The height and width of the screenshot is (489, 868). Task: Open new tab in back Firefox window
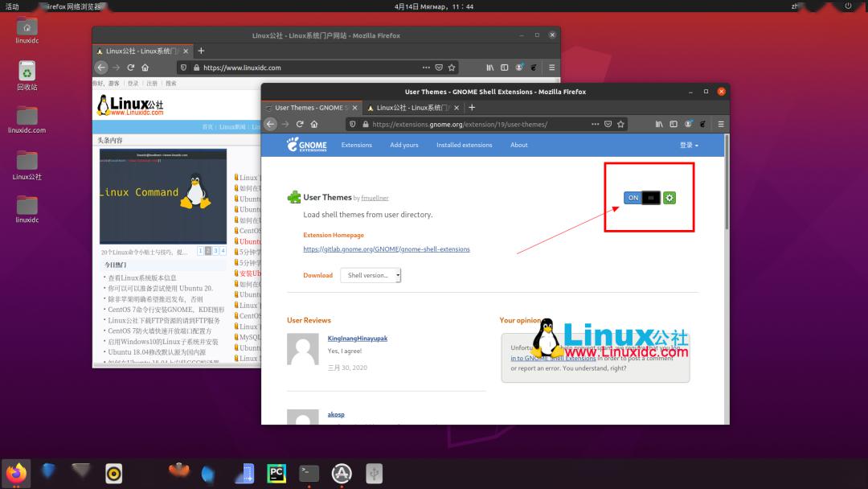(x=201, y=51)
